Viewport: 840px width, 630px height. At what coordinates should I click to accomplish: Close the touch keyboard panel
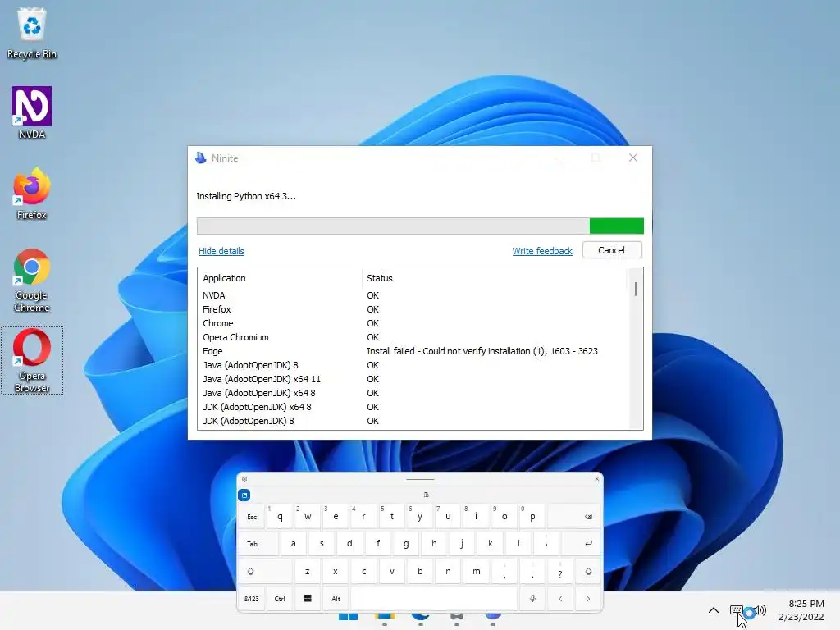coord(597,478)
